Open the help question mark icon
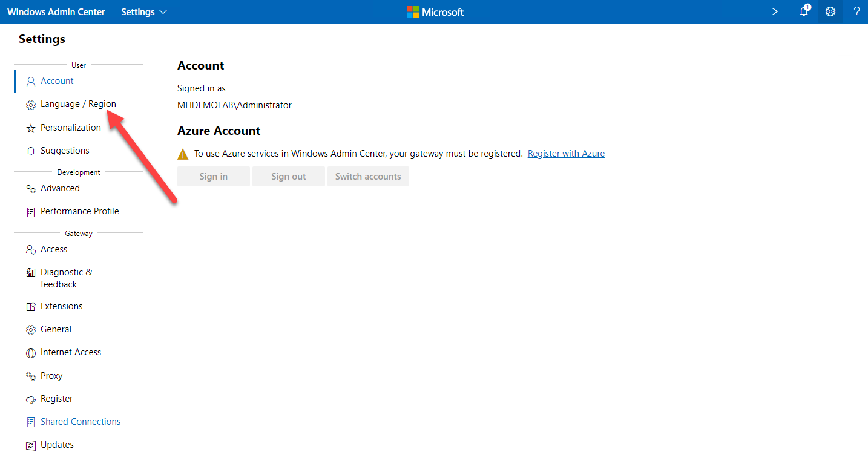The height and width of the screenshot is (458, 868). pos(856,11)
